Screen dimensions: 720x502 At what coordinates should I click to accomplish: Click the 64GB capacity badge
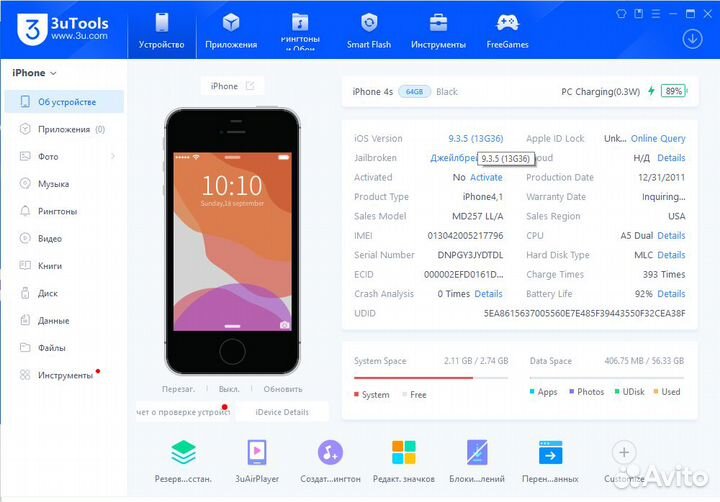(x=414, y=91)
